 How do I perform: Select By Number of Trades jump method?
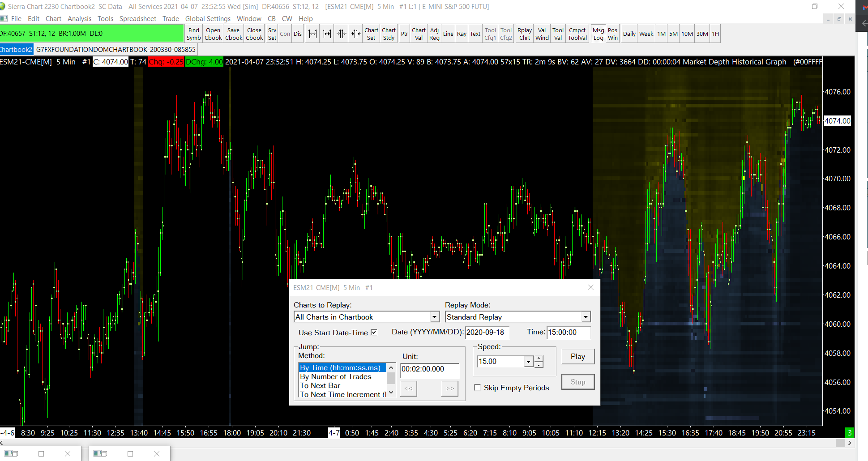[336, 377]
